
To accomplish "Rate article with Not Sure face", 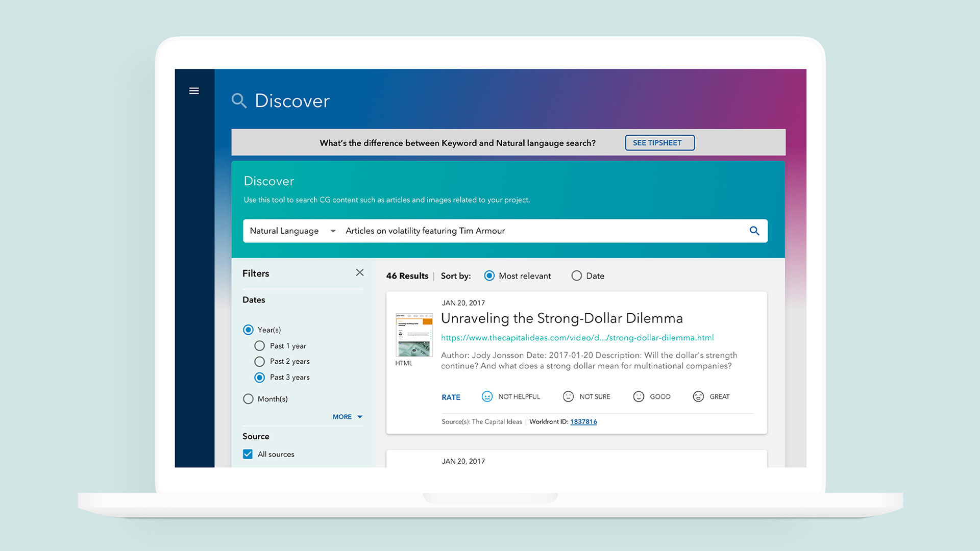I will [x=568, y=396].
